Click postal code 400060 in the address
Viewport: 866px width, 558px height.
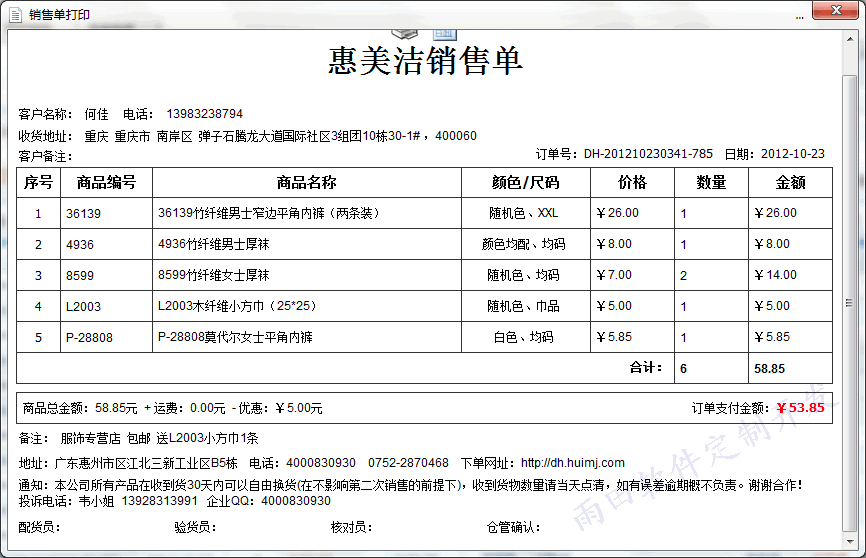[x=456, y=136]
